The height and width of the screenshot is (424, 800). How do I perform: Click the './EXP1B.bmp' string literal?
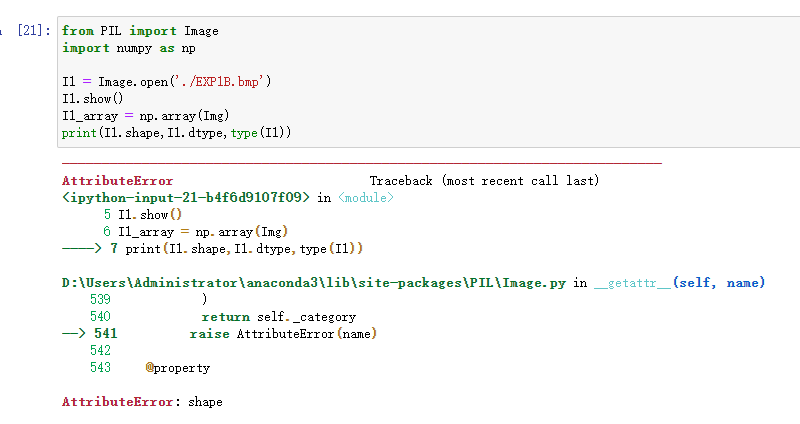(219, 82)
